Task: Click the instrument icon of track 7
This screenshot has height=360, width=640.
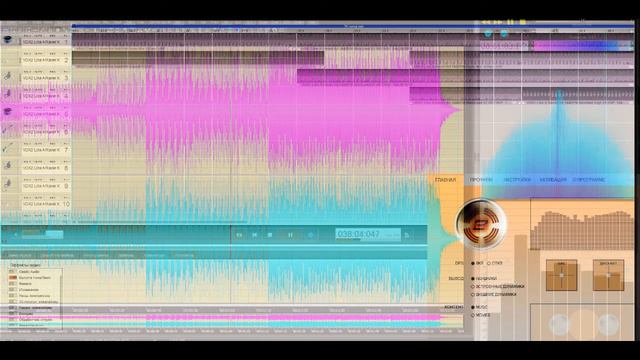Action: [x=8, y=148]
